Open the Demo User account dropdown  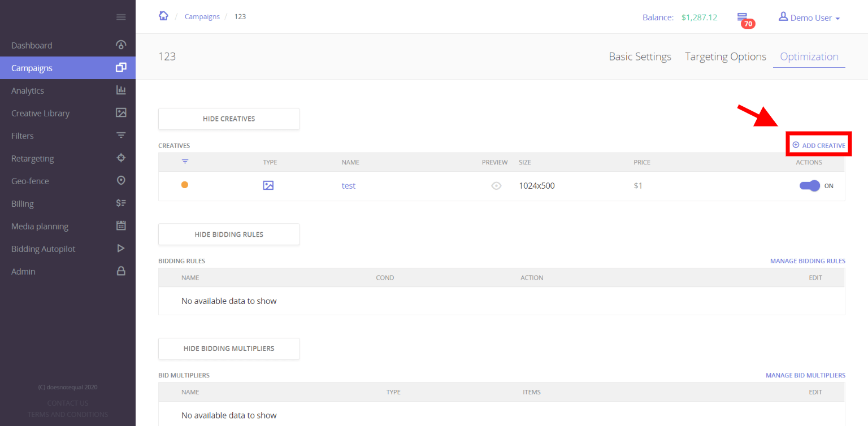808,18
